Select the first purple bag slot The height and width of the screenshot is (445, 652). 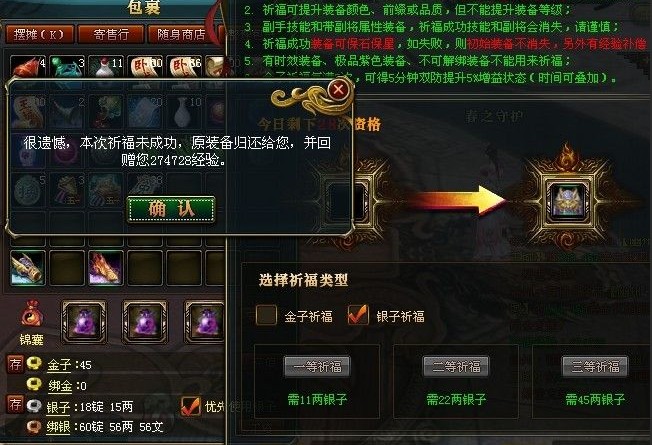(84, 322)
